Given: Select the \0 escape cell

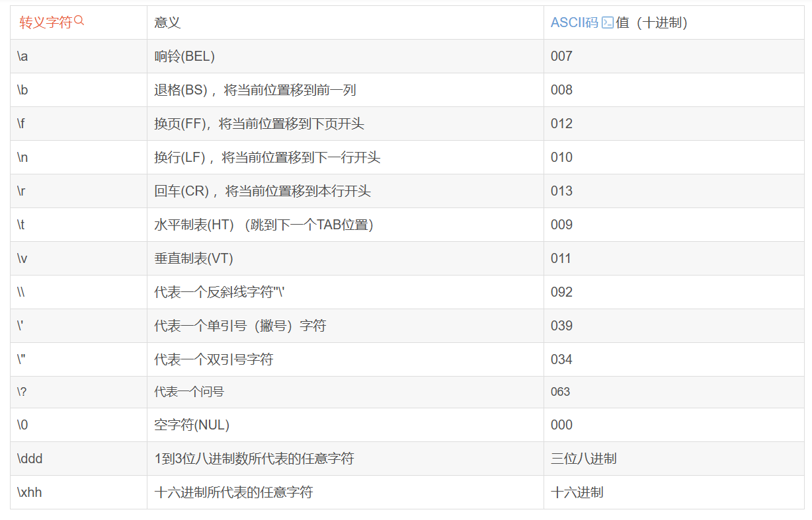Looking at the screenshot, I should tap(79, 425).
